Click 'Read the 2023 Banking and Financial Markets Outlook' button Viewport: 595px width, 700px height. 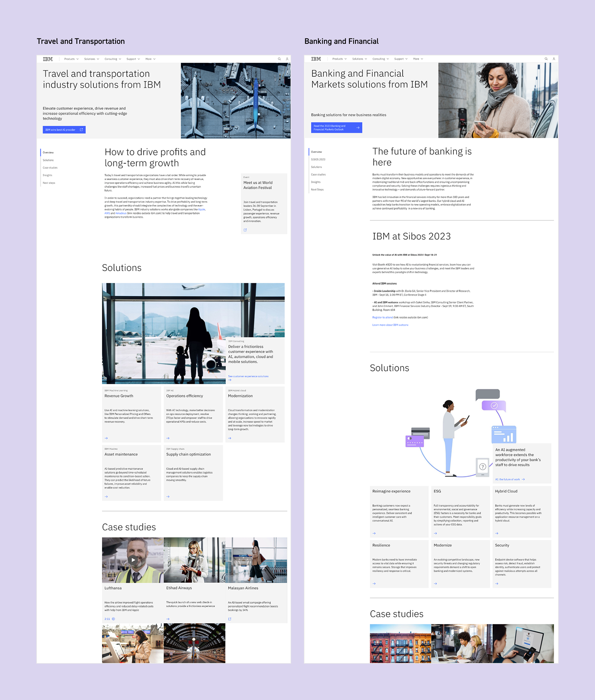[x=336, y=127]
